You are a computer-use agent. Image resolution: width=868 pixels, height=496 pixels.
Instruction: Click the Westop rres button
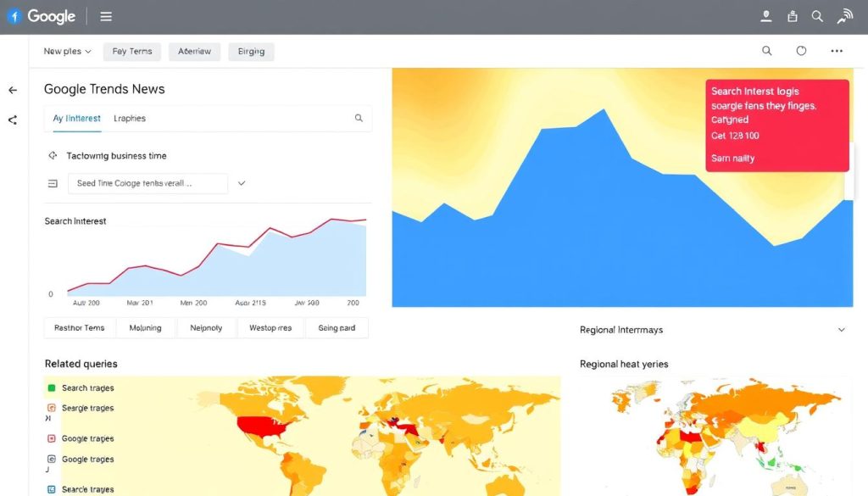[x=270, y=327]
